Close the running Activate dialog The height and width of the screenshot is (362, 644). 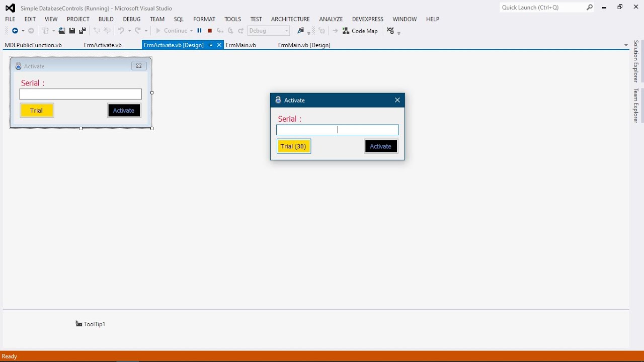(x=397, y=100)
